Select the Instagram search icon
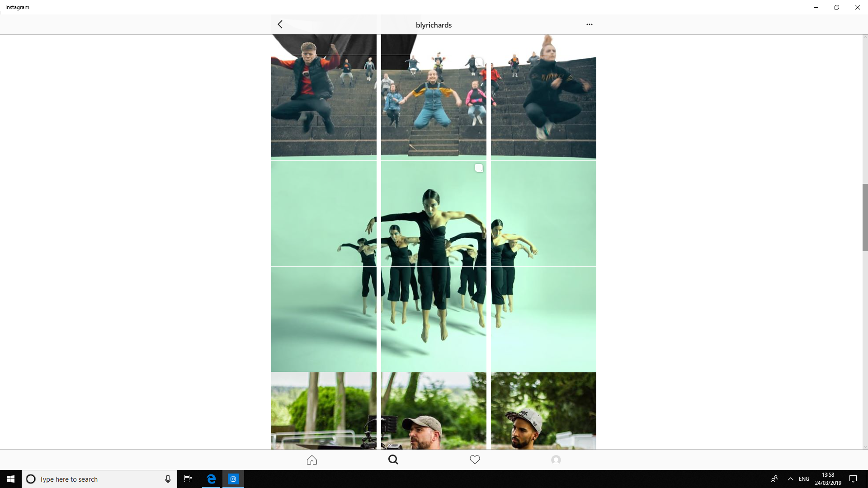 393,460
